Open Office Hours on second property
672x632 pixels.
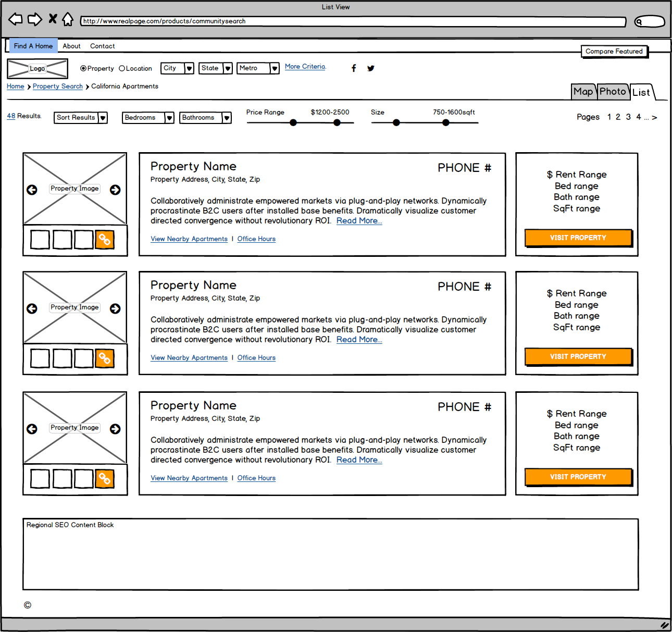256,358
